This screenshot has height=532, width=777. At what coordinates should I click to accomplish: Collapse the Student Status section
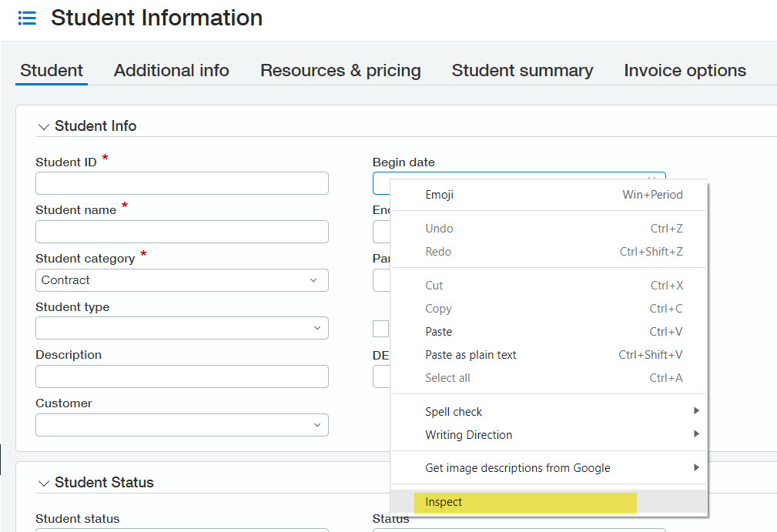pyautogui.click(x=42, y=483)
